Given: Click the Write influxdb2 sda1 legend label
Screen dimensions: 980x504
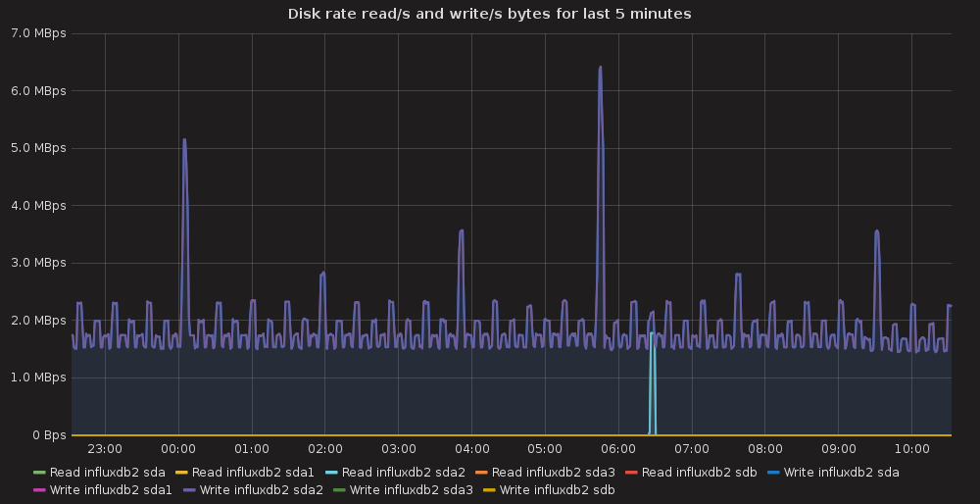Looking at the screenshot, I should (x=111, y=489).
